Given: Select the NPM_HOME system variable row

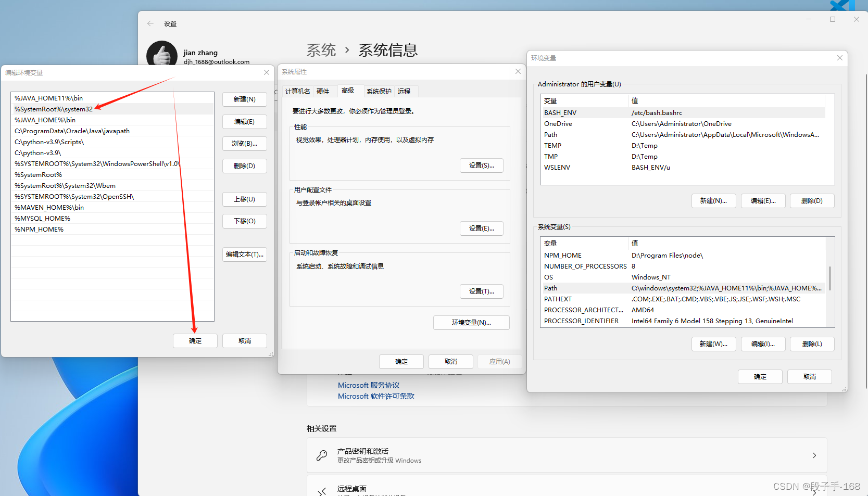Looking at the screenshot, I should [683, 255].
